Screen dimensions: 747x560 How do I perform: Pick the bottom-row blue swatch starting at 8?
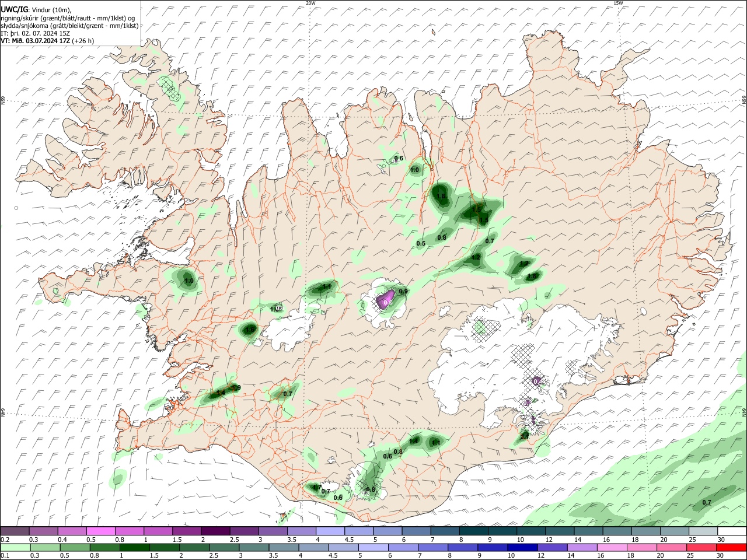pos(463,547)
